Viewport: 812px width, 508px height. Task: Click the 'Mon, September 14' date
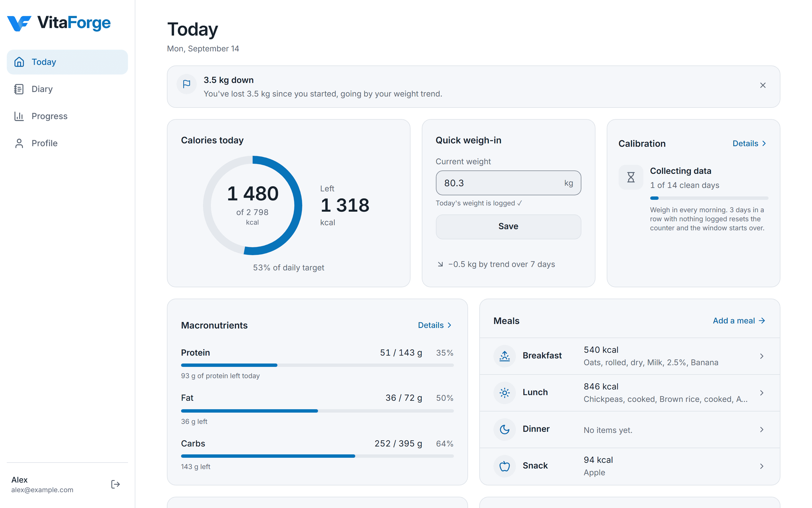coord(203,49)
